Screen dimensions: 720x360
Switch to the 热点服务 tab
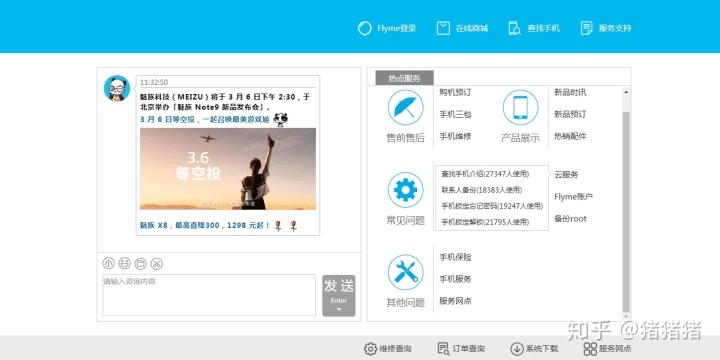[405, 78]
